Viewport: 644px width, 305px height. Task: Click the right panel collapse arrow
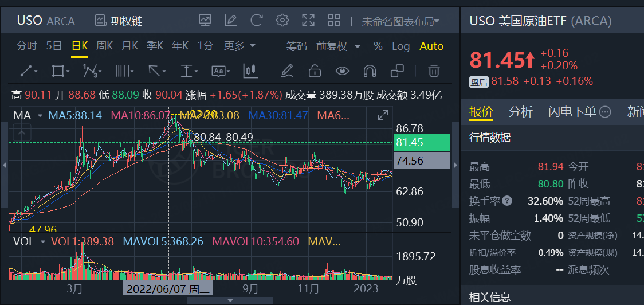coord(455,165)
